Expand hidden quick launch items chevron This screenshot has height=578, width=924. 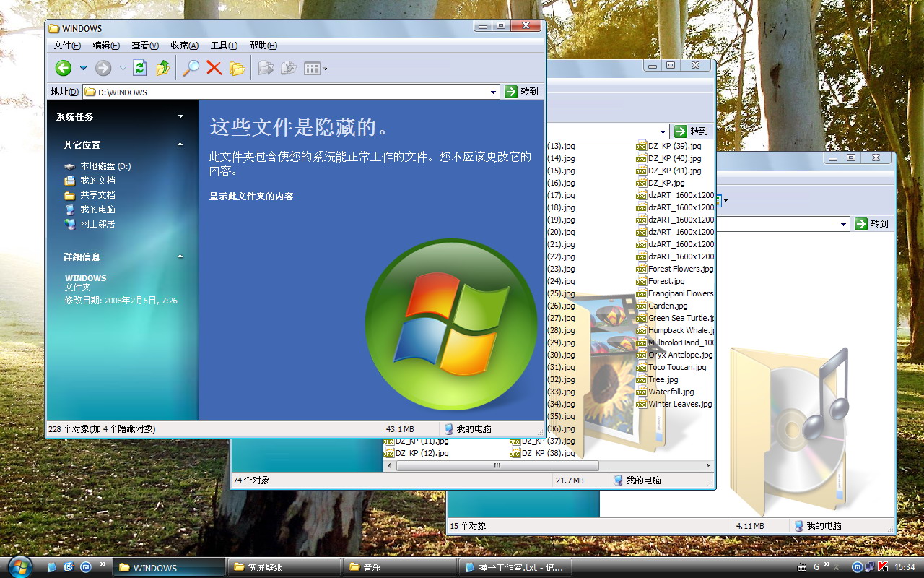pyautogui.click(x=103, y=564)
